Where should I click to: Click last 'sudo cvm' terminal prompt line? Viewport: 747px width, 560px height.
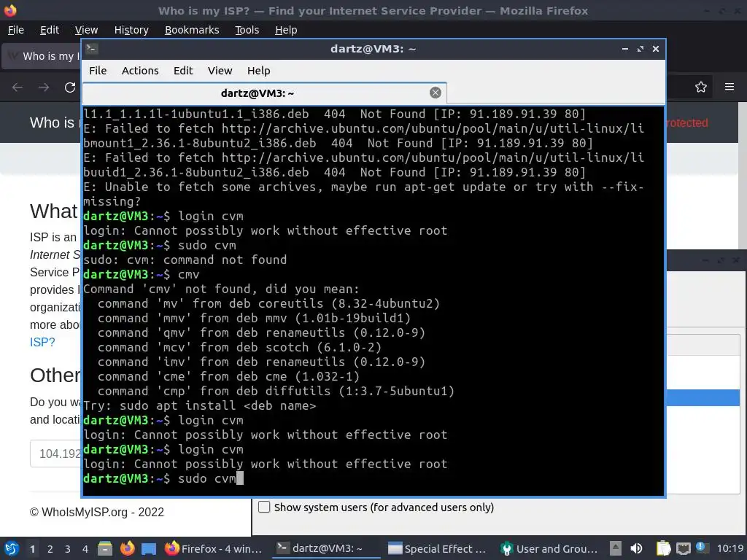tap(163, 478)
